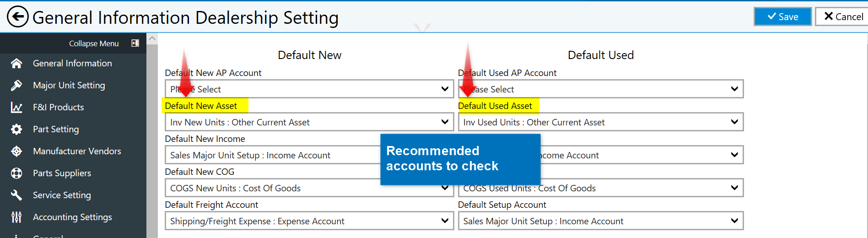Go back with the circled arrow icon
The height and width of the screenshot is (238, 868).
(x=18, y=17)
